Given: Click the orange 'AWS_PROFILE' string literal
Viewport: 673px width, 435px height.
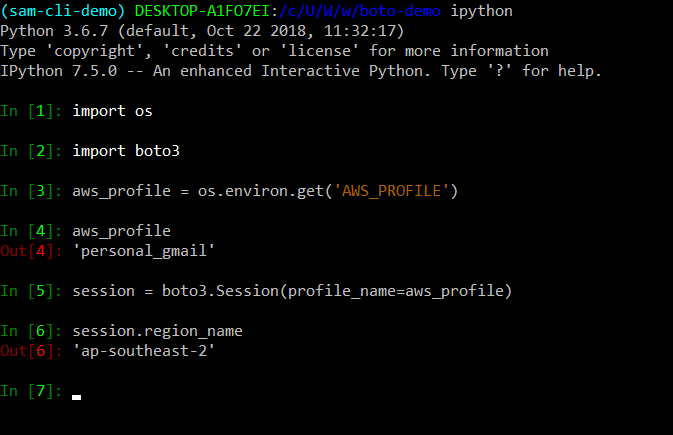Looking at the screenshot, I should (392, 190).
